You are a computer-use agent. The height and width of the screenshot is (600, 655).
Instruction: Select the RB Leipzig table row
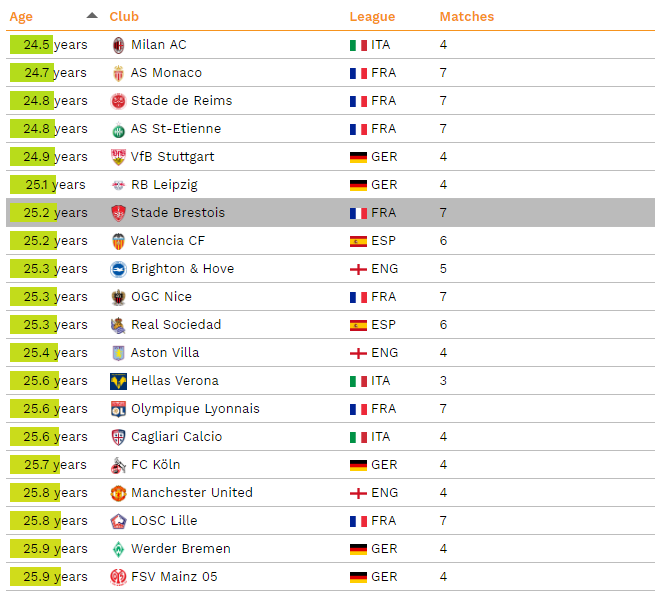tap(330, 185)
